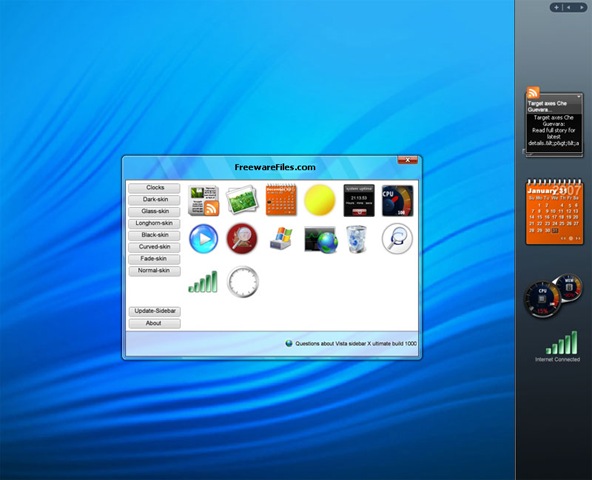Image resolution: width=592 pixels, height=480 pixels.
Task: Open the magnifier search gadget icon
Action: click(397, 239)
